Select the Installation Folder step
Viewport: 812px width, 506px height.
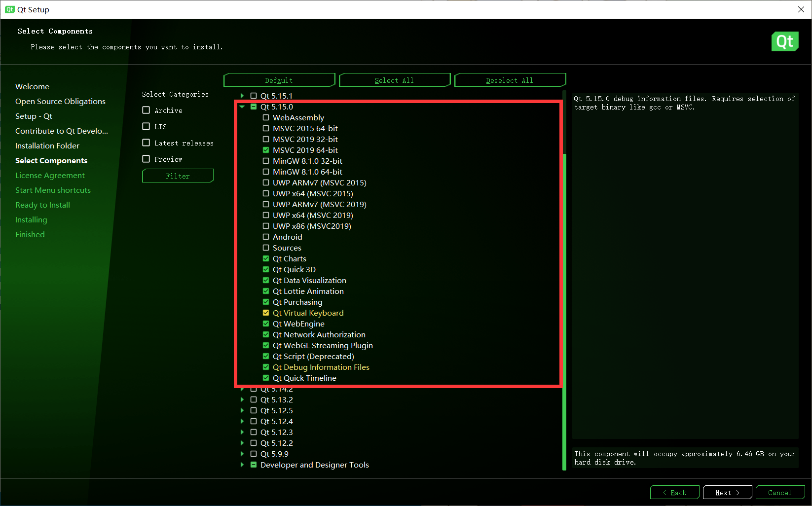(47, 145)
